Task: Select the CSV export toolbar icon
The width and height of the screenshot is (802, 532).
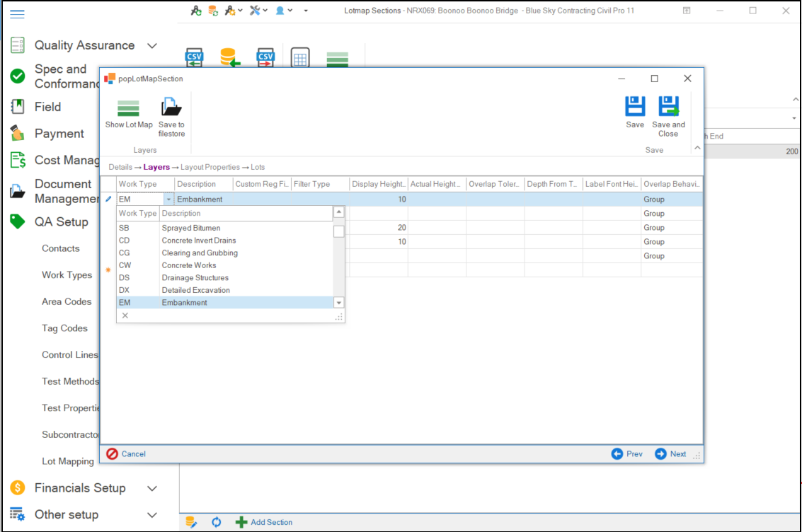Action: click(265, 57)
